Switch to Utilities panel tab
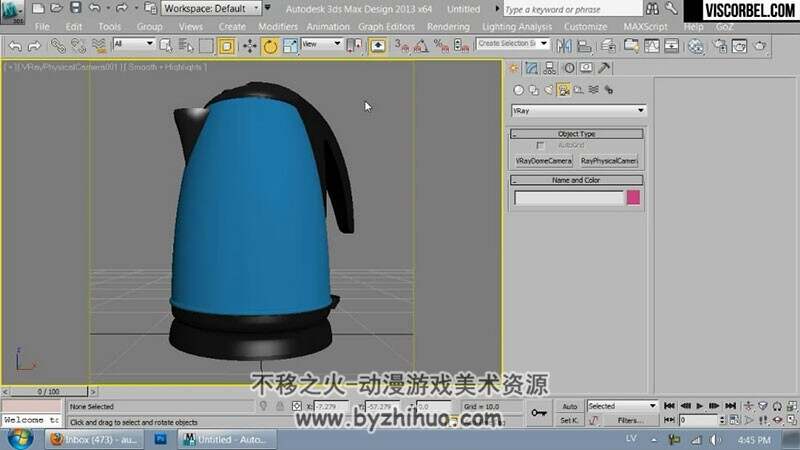 [604, 68]
